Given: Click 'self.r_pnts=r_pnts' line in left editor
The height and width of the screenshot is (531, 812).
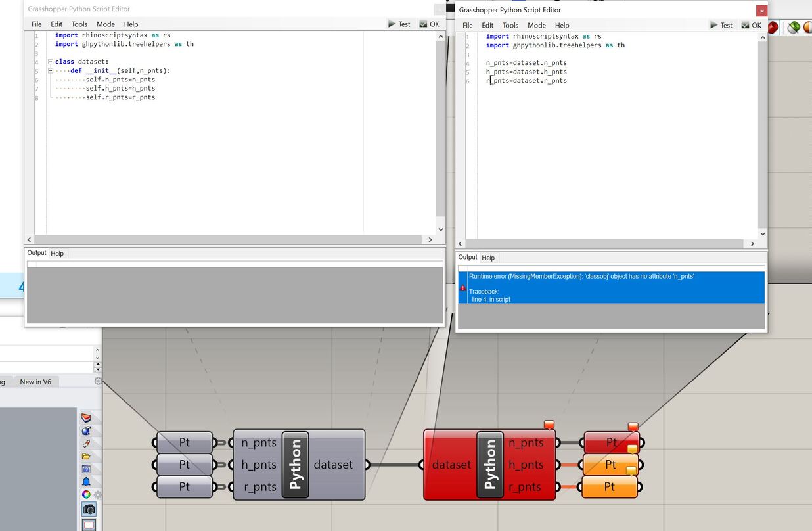Looking at the screenshot, I should tap(120, 97).
